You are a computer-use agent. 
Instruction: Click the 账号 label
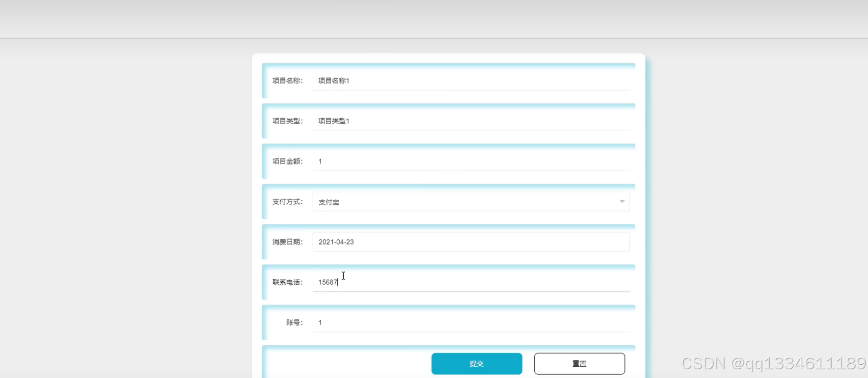[x=295, y=323]
